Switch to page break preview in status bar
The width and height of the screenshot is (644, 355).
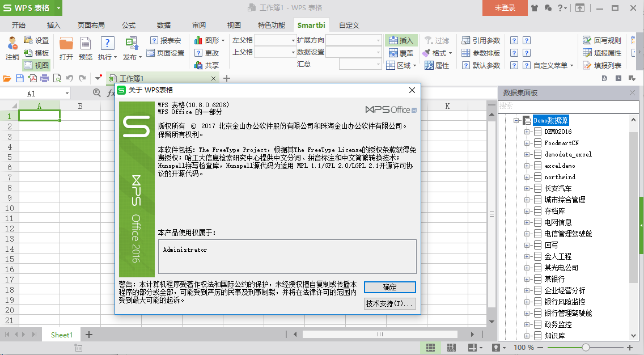pyautogui.click(x=451, y=348)
